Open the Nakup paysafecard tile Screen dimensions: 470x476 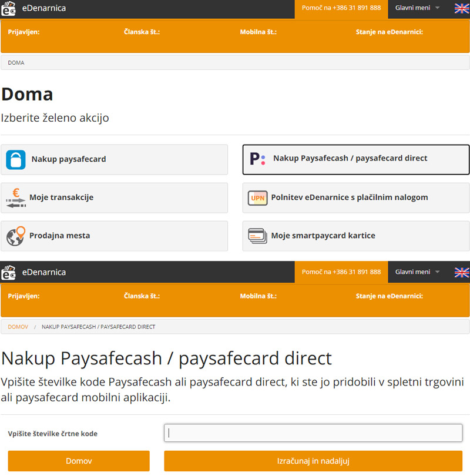pos(115,159)
